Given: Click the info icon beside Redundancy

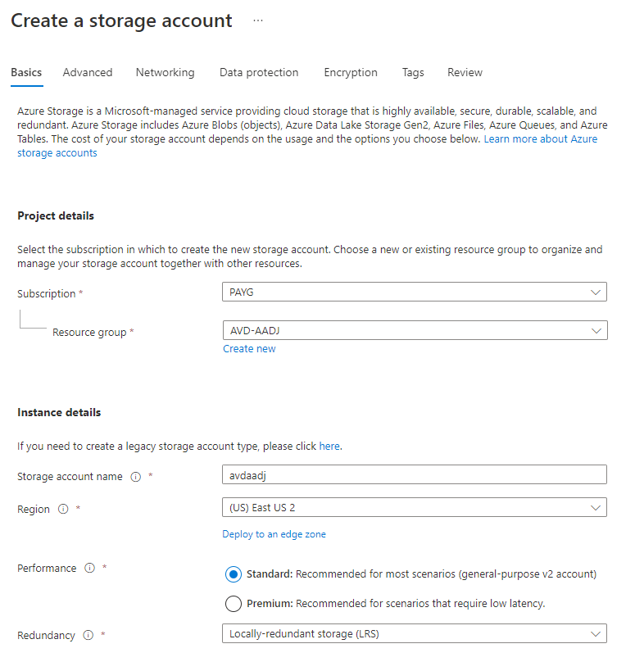Looking at the screenshot, I should click(x=88, y=635).
